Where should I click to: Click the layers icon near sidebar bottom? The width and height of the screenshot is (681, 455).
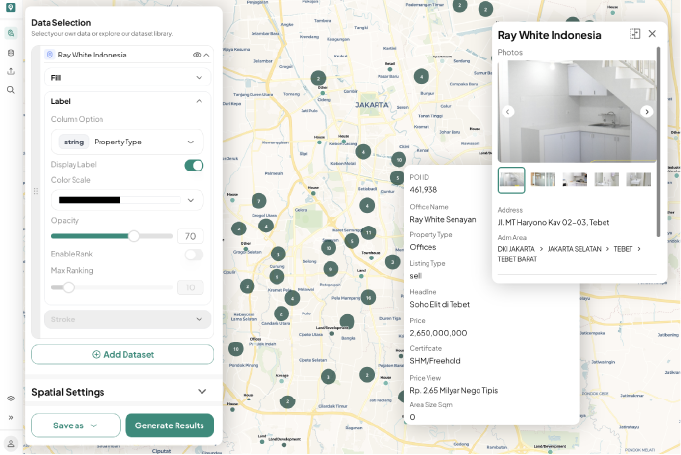pos(11,398)
